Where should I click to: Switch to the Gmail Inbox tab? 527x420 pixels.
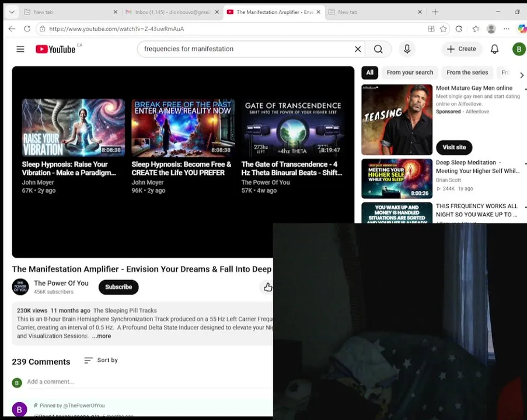172,12
